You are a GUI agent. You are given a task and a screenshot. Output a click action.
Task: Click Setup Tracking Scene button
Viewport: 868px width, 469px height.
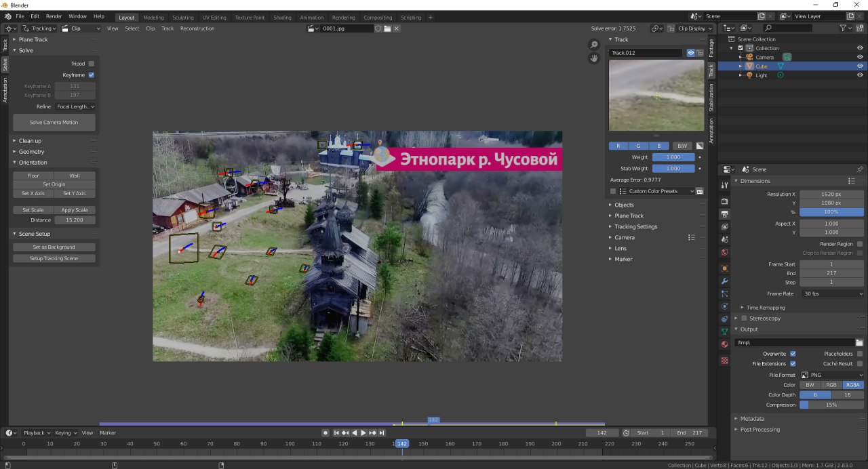tap(54, 258)
